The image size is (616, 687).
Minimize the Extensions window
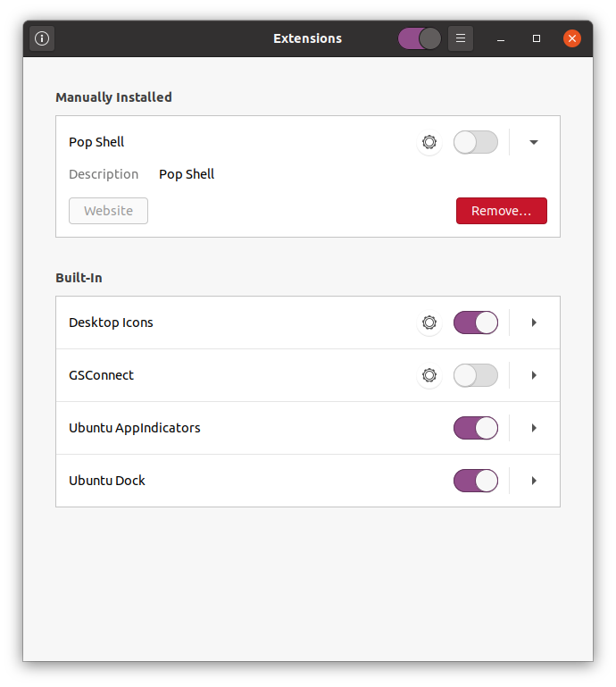501,38
